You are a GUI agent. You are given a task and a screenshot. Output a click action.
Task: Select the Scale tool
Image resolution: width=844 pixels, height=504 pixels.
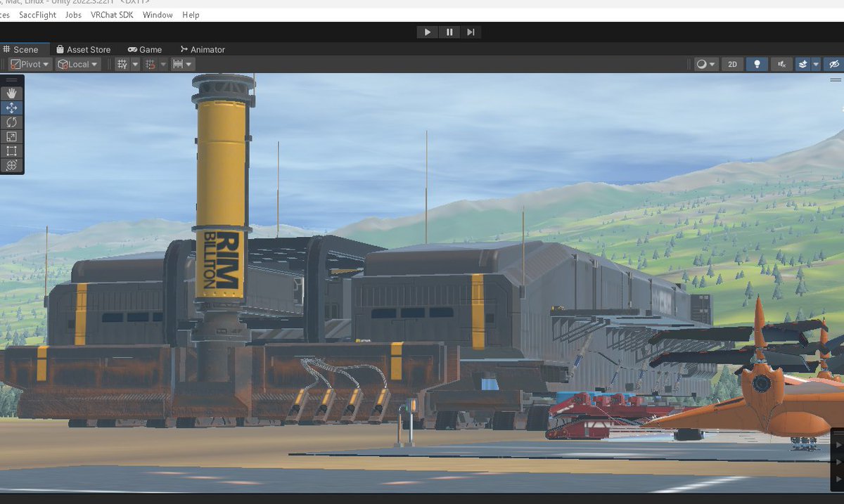click(x=11, y=136)
